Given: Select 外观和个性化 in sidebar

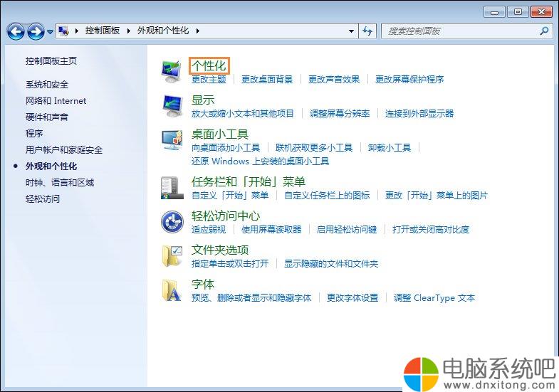Looking at the screenshot, I should pyautogui.click(x=51, y=166).
